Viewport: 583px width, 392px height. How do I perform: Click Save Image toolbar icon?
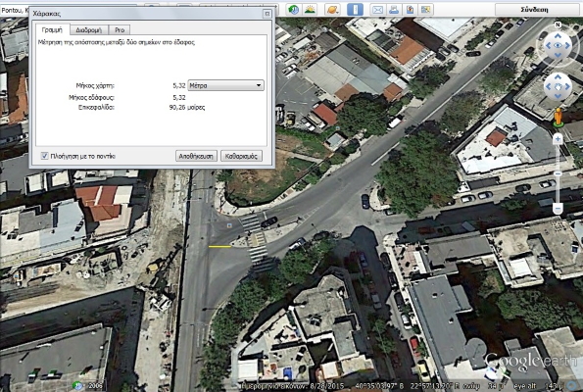pyautogui.click(x=410, y=10)
